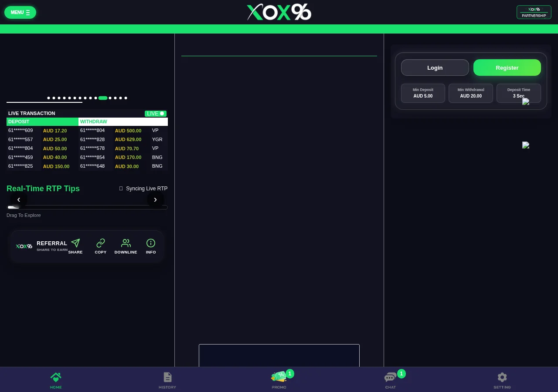Go to Home in the bottom navigation
Screen dimensions: 558x392
tap(56, 380)
